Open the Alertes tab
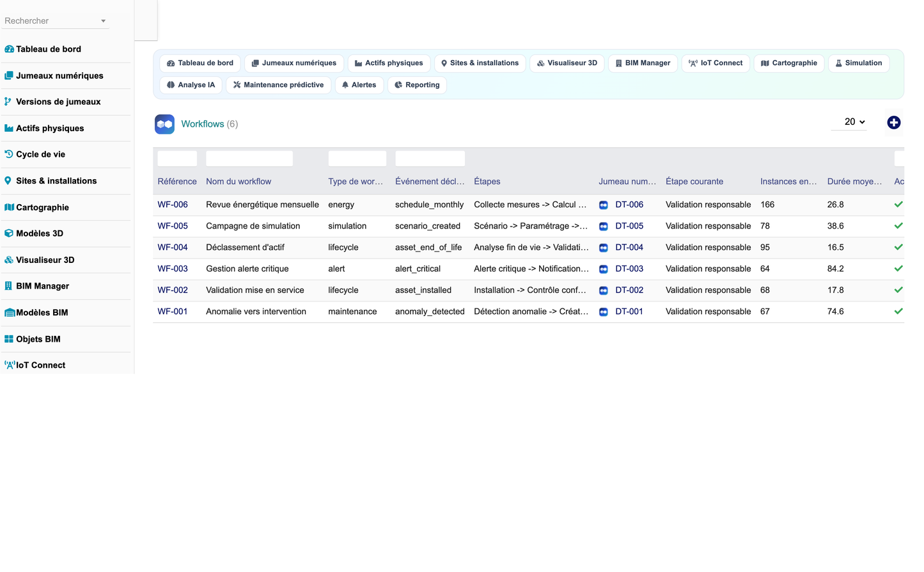Image resolution: width=924 pixels, height=572 pixels. point(359,85)
